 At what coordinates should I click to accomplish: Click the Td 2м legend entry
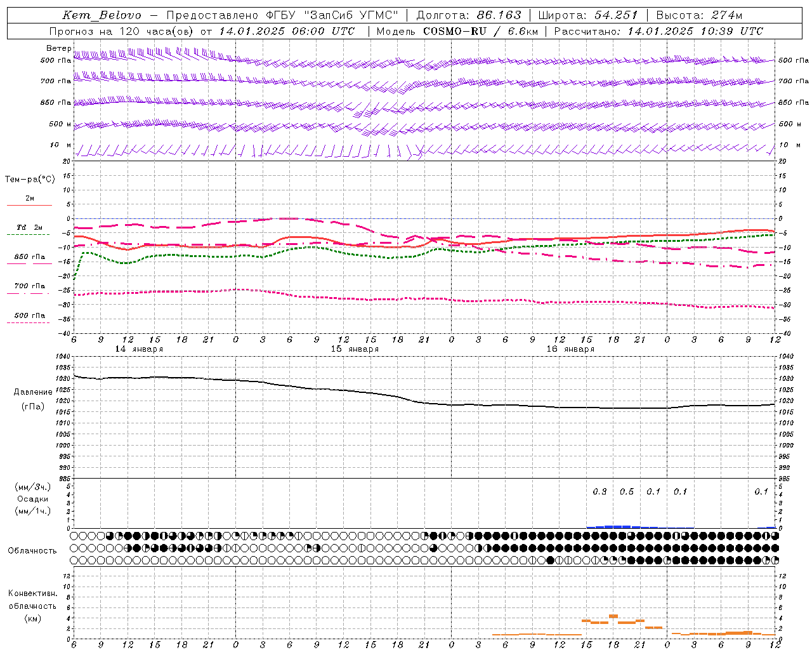tap(29, 227)
